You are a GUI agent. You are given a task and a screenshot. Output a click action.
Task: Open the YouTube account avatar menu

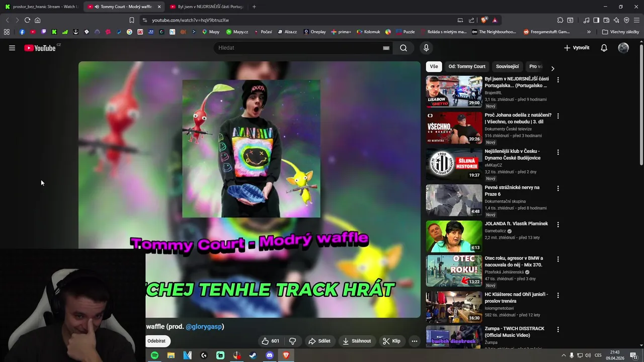pos(623,48)
